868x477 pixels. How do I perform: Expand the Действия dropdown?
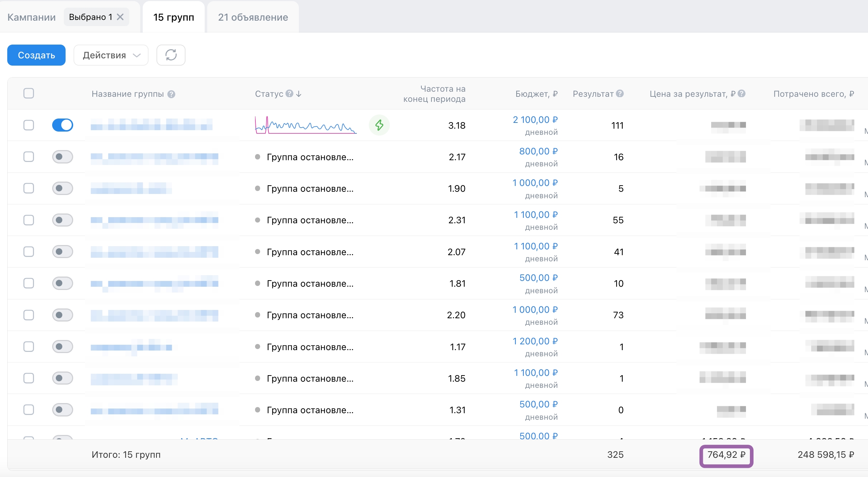click(x=111, y=55)
